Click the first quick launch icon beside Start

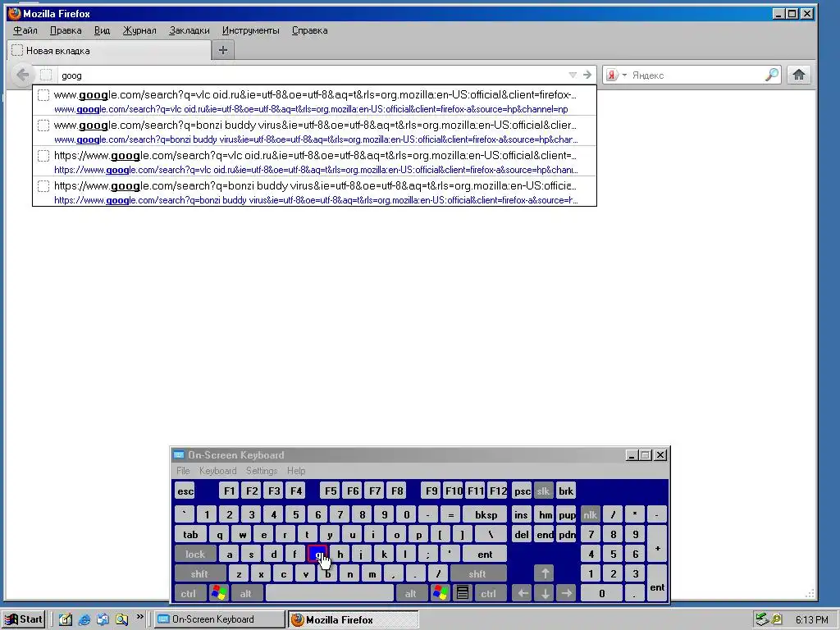tap(66, 620)
